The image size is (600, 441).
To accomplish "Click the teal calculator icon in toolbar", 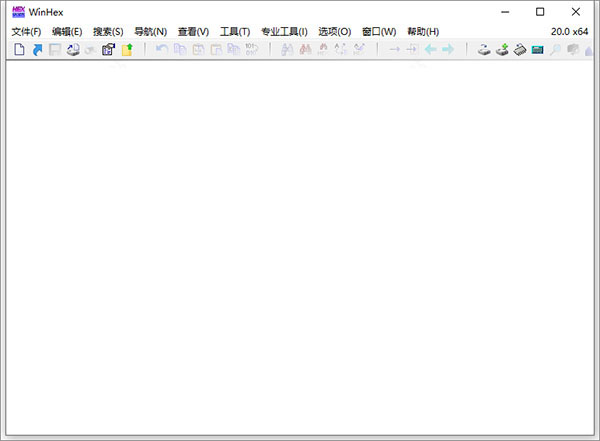I will [538, 49].
